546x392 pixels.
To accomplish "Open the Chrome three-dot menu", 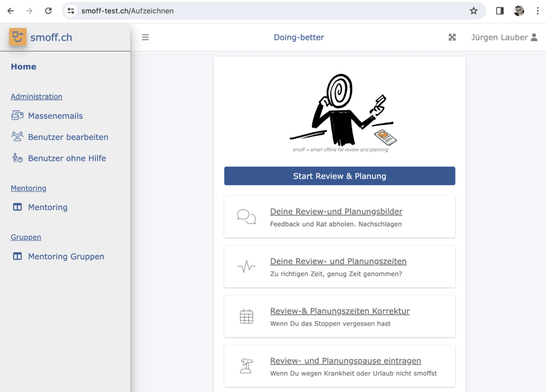I will 538,11.
